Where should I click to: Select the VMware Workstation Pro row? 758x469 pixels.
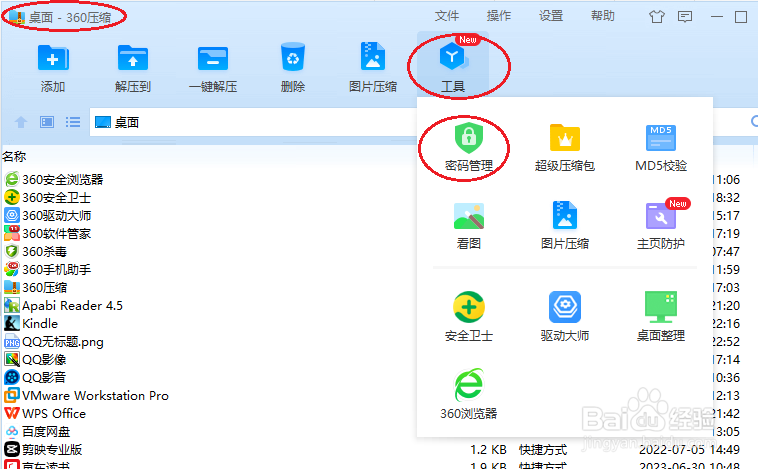coord(87,396)
